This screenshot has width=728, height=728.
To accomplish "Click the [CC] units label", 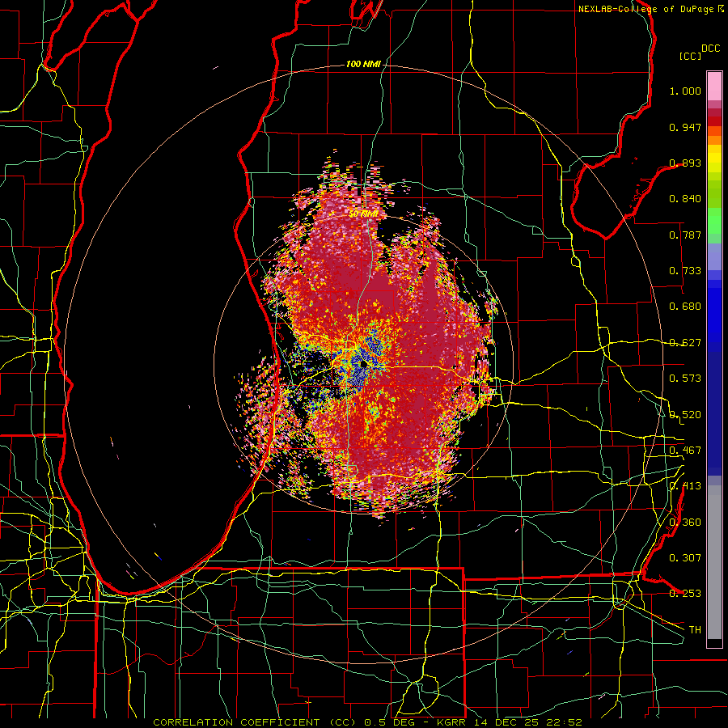I will (691, 56).
